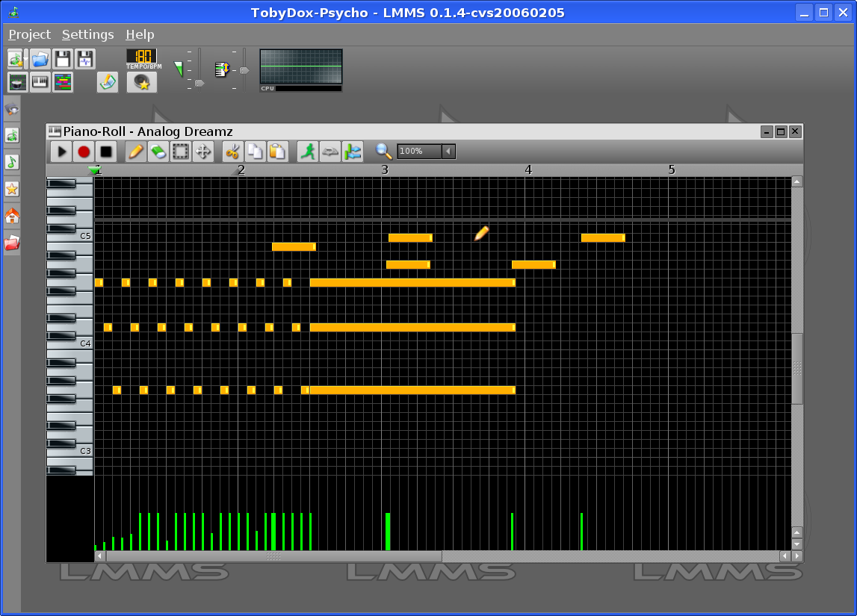Click the master pitch keyboard icon with arrows

(x=222, y=69)
